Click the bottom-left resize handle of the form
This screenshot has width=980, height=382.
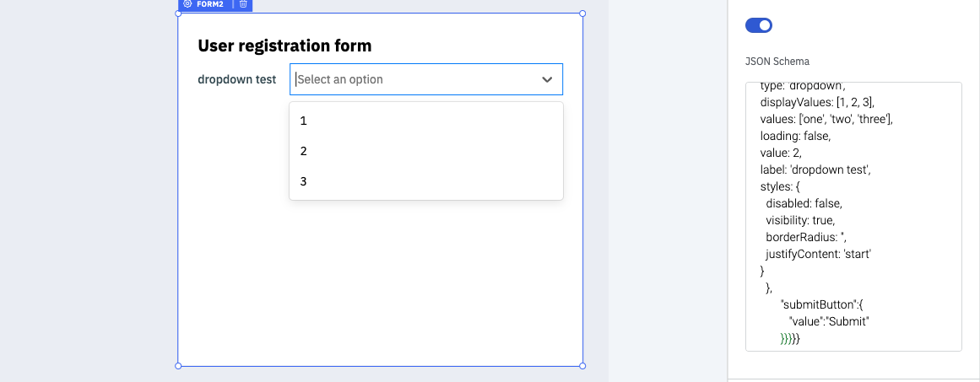[178, 366]
